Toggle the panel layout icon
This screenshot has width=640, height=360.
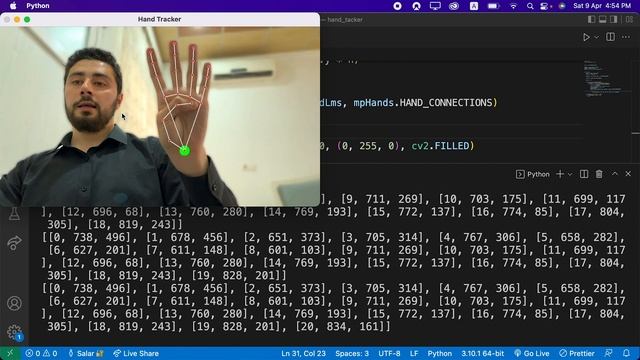click(602, 19)
